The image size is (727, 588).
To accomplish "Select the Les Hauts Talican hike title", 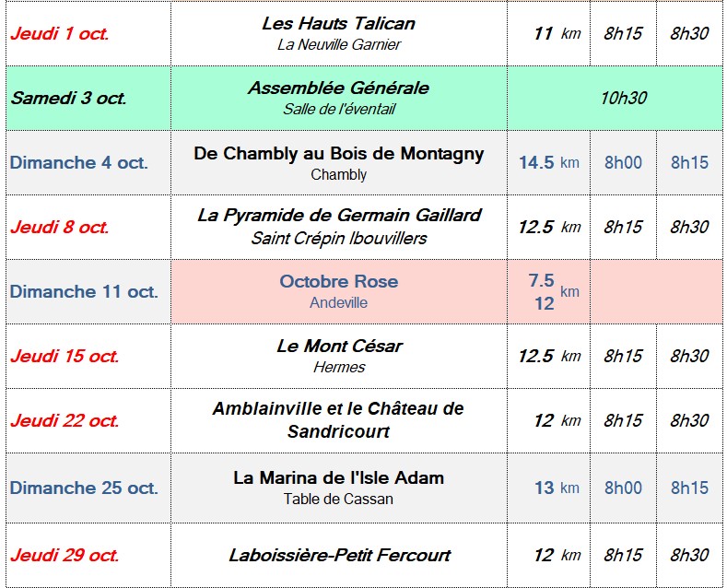I will tap(338, 23).
